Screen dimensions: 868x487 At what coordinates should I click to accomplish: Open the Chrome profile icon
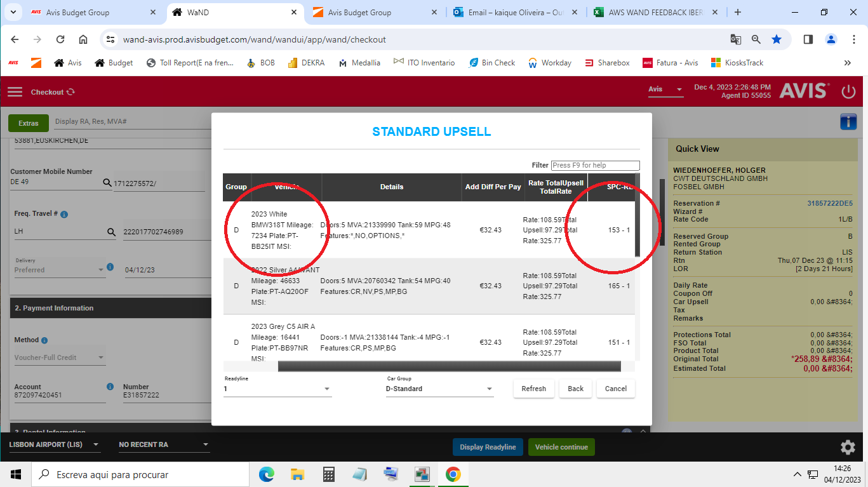coord(831,39)
